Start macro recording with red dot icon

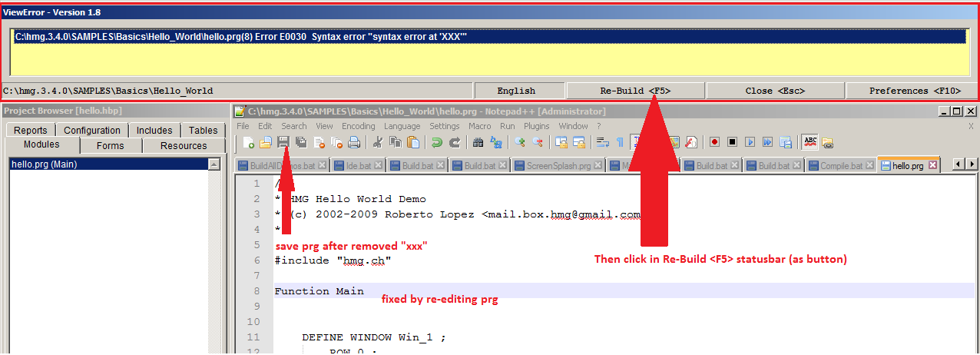pos(714,142)
